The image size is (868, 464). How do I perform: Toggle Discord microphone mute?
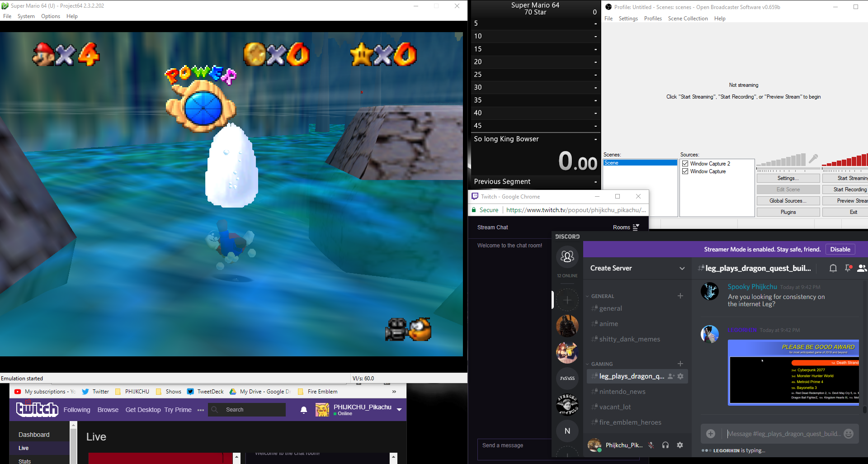tap(651, 445)
